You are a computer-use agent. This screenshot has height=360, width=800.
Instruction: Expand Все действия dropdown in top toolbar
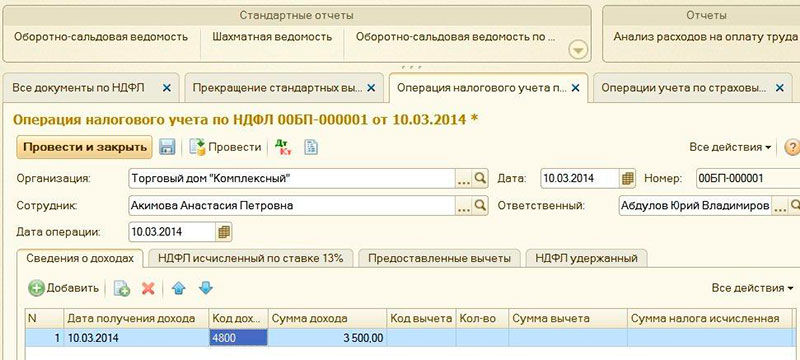pyautogui.click(x=730, y=147)
